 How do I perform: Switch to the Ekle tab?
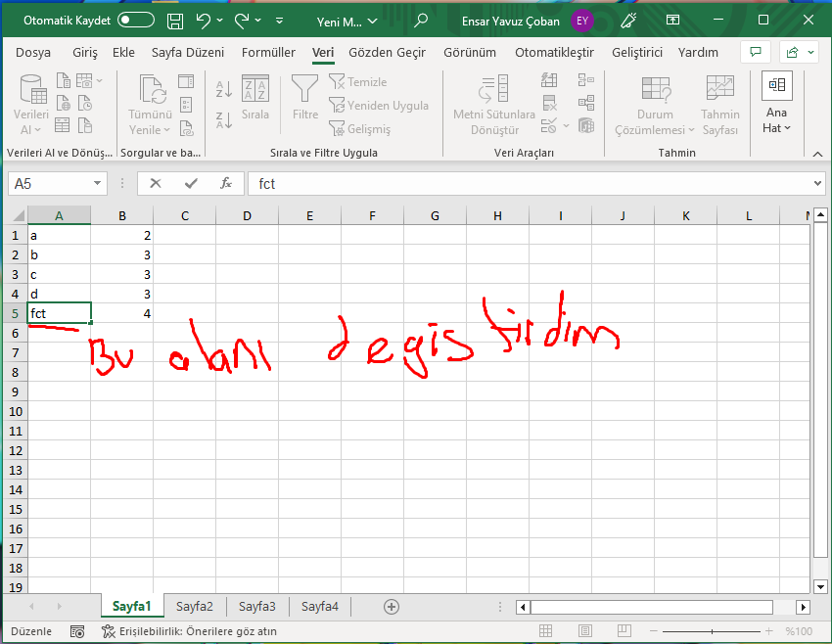pos(123,53)
